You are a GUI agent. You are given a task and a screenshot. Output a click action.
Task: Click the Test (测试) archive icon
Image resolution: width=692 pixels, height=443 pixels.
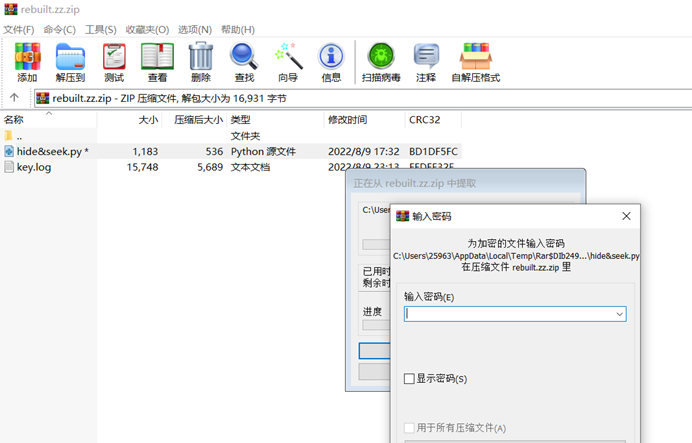click(114, 62)
